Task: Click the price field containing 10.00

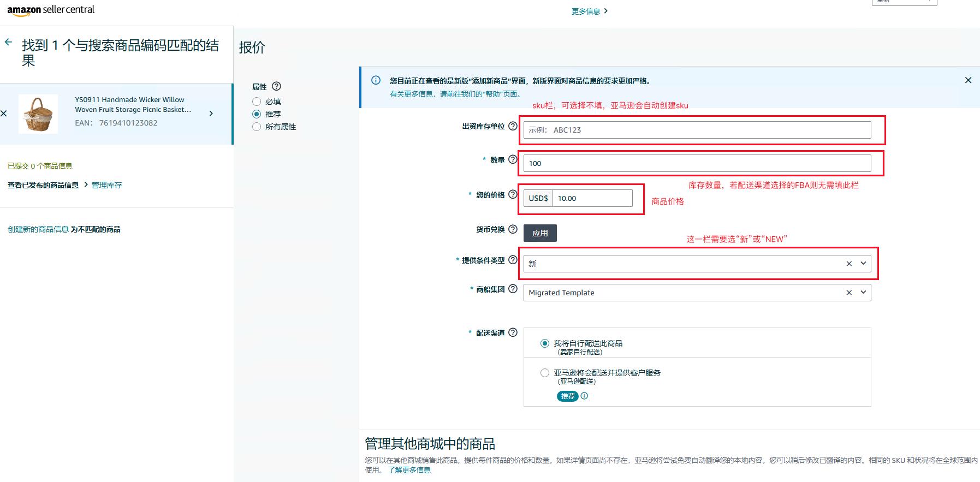Action: point(592,198)
